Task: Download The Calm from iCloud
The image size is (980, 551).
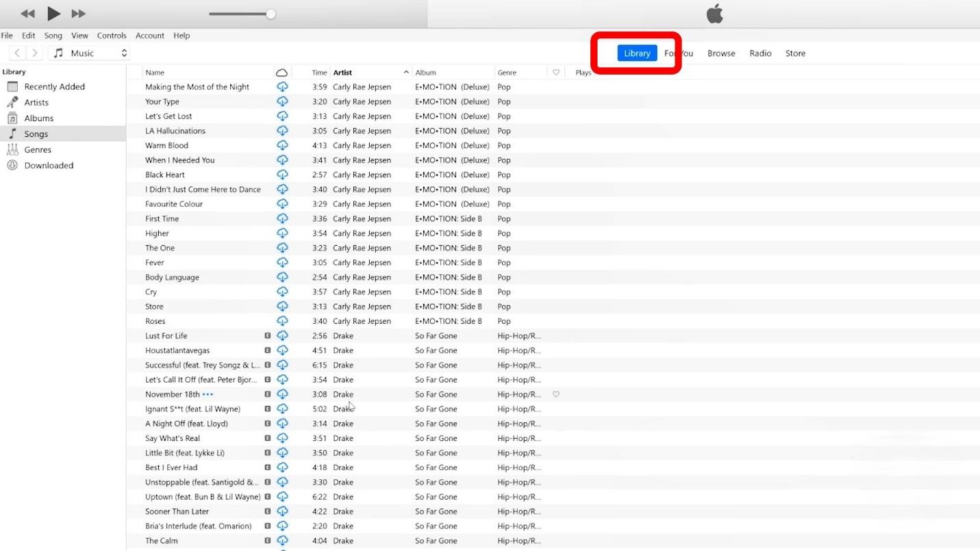Action: 282,541
